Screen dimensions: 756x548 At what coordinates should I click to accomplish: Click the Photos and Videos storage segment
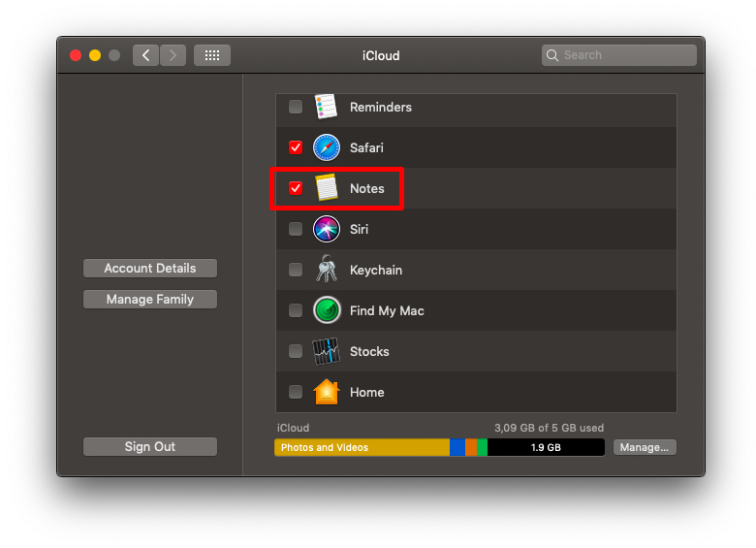pyautogui.click(x=362, y=447)
